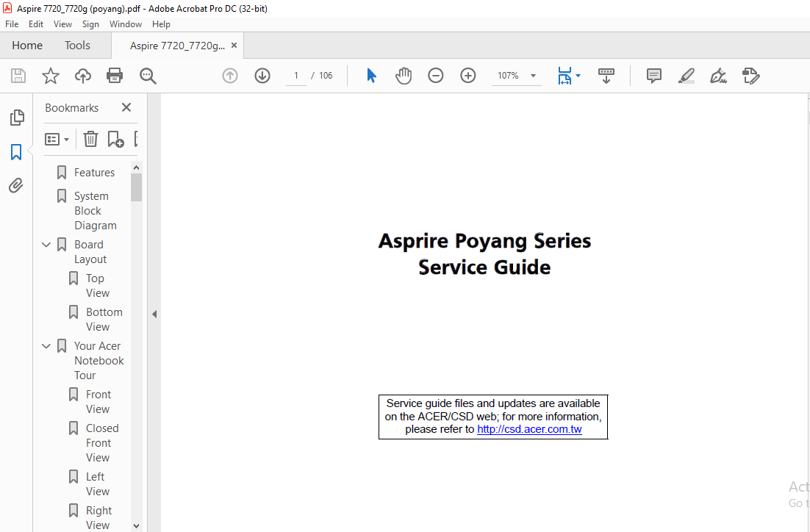Open the Left View bookmark

click(x=98, y=484)
